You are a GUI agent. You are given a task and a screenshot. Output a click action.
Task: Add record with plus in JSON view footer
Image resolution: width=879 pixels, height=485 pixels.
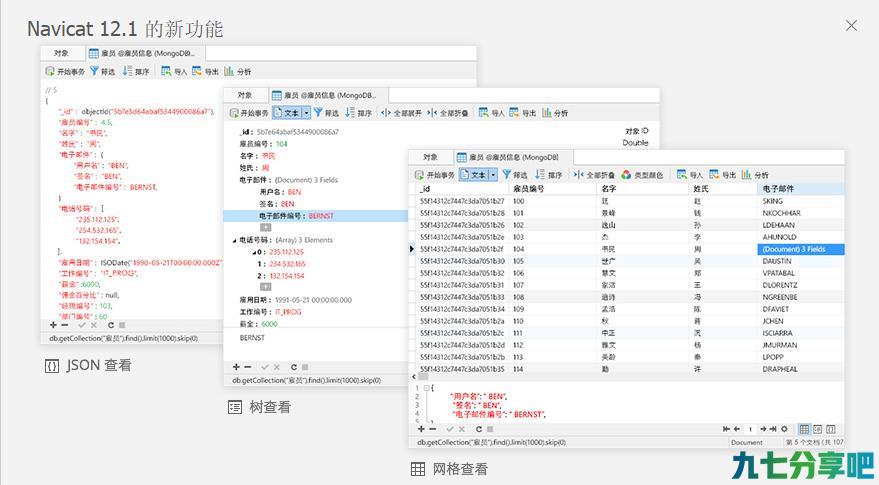tap(53, 325)
